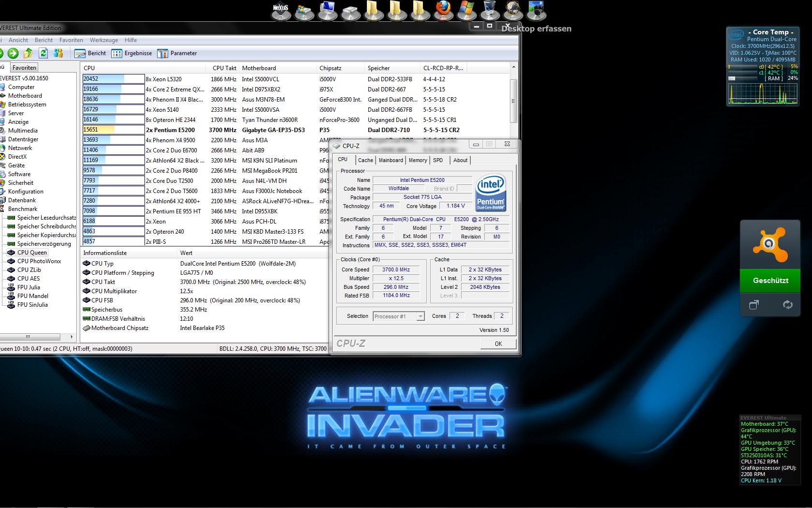This screenshot has width=812, height=508.
Task: Select the CPU AES benchmark
Action: pyautogui.click(x=29, y=279)
